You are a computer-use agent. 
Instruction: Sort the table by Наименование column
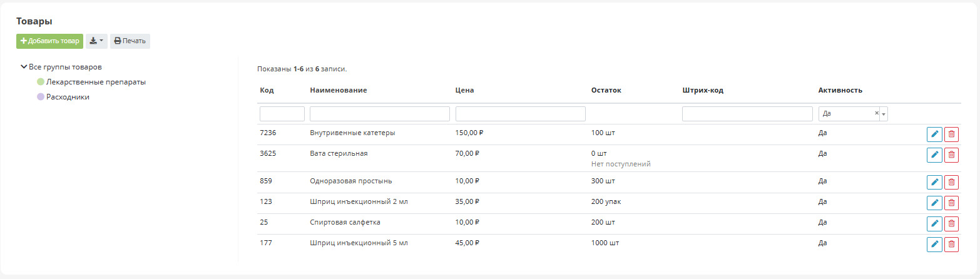point(338,90)
